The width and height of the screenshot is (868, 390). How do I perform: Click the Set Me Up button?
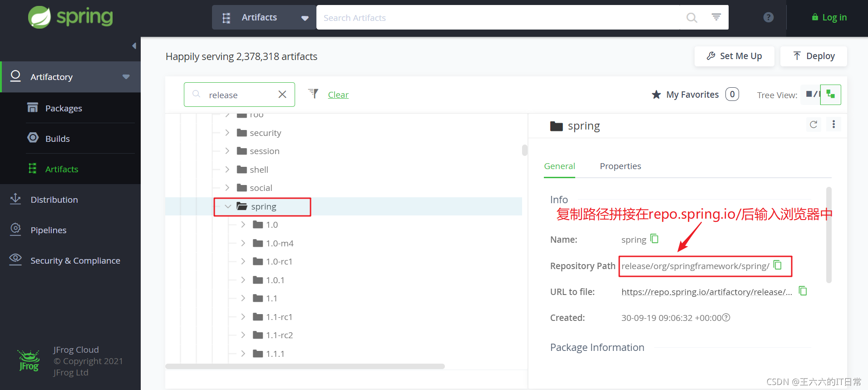pos(734,56)
